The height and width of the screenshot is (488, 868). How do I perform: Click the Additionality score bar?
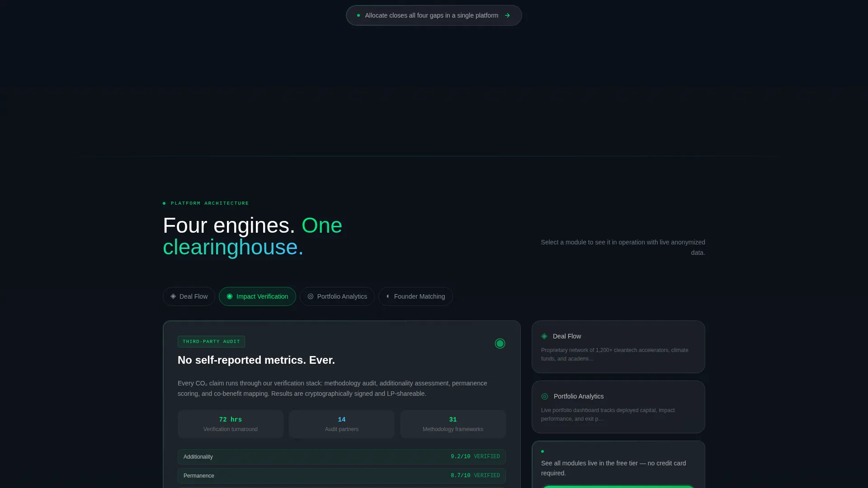point(342,457)
